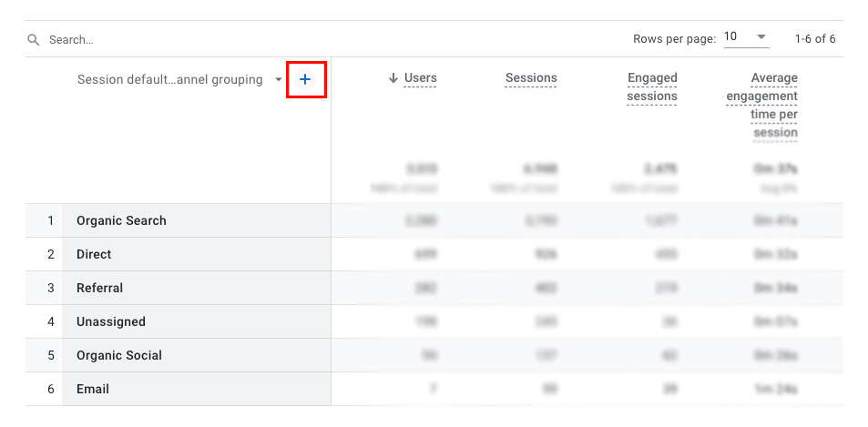The width and height of the screenshot is (868, 427).
Task: Open the Rows per page dropdown
Action: pos(746,37)
